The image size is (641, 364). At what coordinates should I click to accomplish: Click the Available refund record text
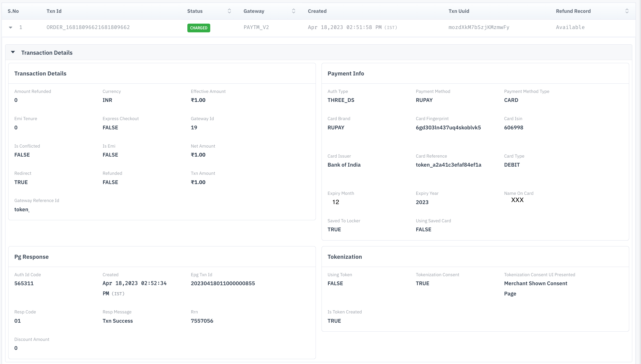click(570, 27)
